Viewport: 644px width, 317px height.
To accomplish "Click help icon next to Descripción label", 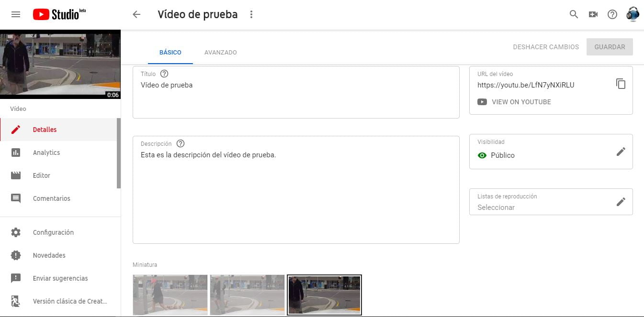I will 180,143.
